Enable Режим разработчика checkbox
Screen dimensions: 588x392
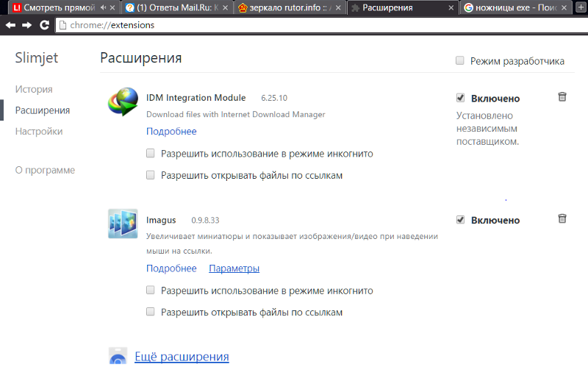pos(460,60)
